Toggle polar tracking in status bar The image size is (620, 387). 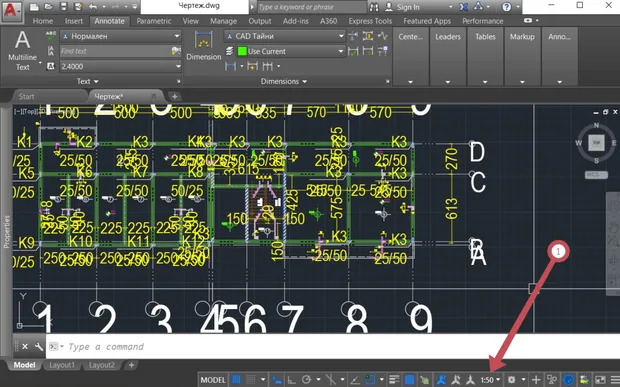306,379
